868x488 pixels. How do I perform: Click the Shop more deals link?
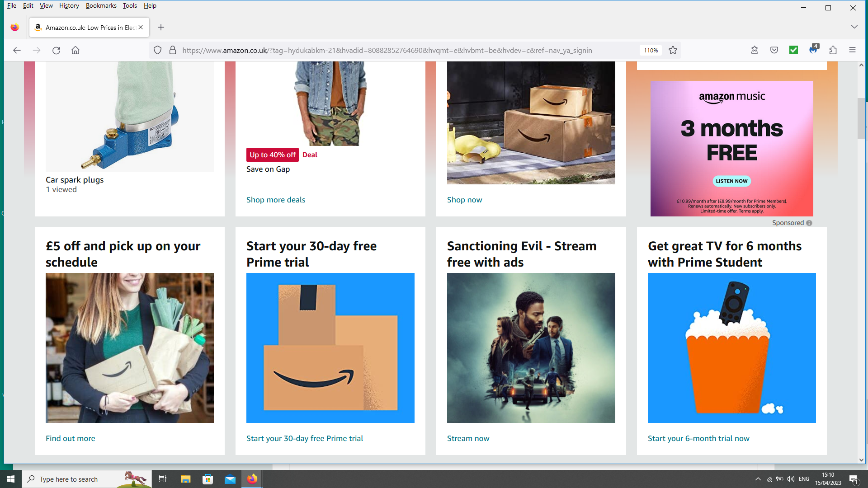click(276, 200)
